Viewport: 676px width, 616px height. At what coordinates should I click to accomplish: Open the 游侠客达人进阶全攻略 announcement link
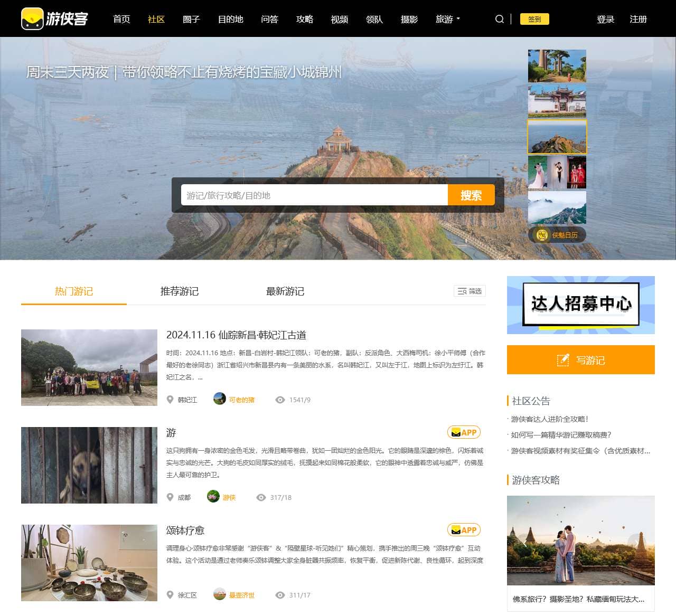click(549, 419)
